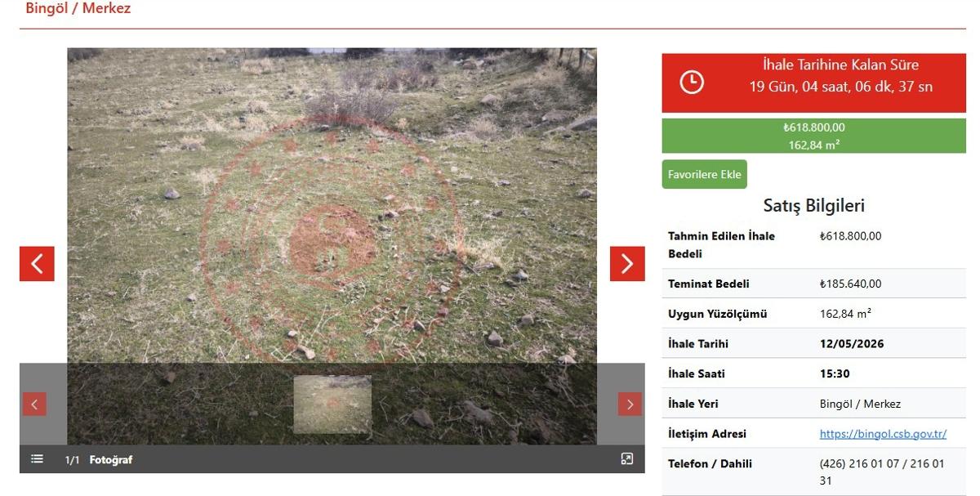Click the clock icon in countdown banner
This screenshot has height=496, width=980.
(692, 83)
